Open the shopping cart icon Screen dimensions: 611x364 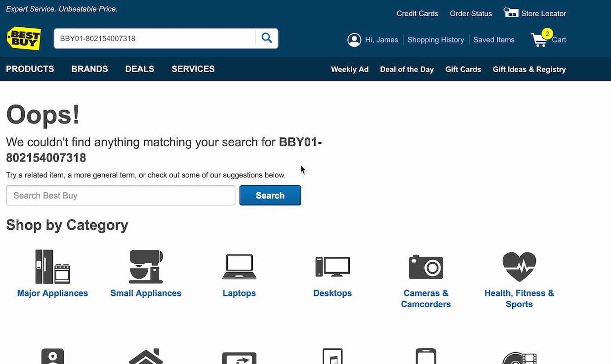(539, 40)
